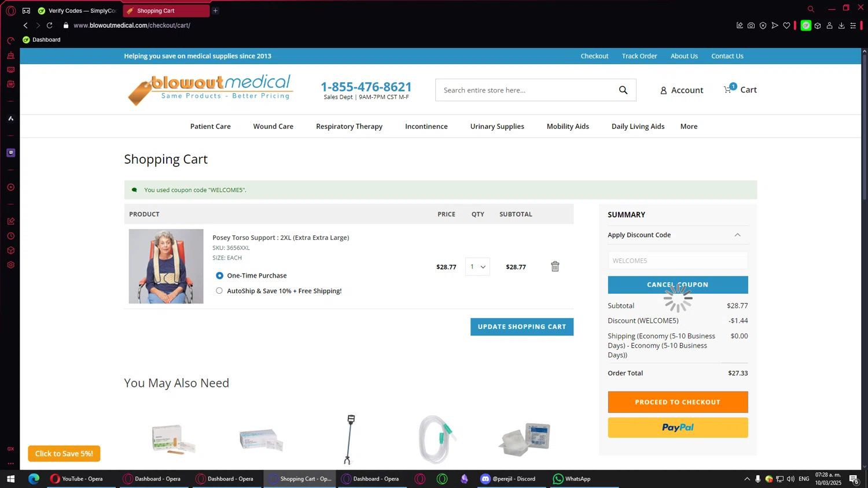Open the Opera menu logo icon
The image size is (868, 488).
pyautogui.click(x=10, y=10)
